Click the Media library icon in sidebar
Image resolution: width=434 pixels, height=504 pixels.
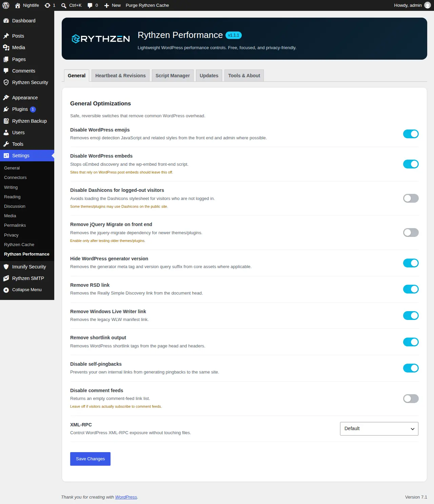click(6, 47)
